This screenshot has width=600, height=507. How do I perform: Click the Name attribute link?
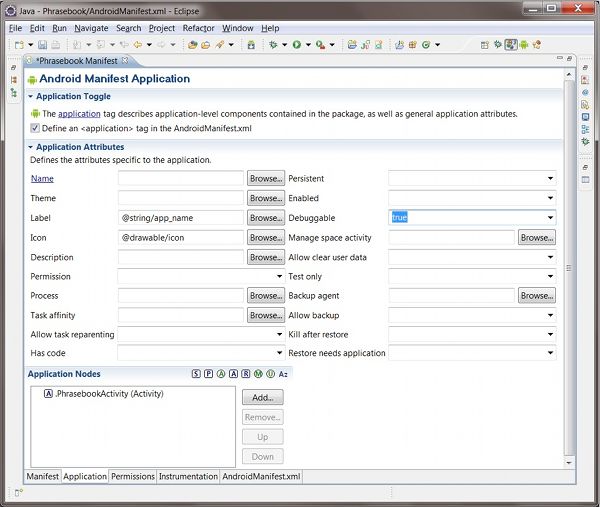pos(42,178)
